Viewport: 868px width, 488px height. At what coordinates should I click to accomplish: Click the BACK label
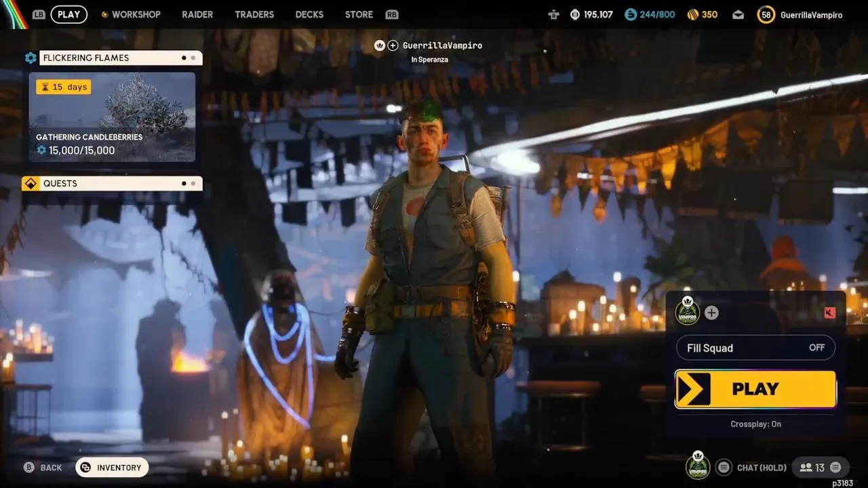click(x=52, y=468)
